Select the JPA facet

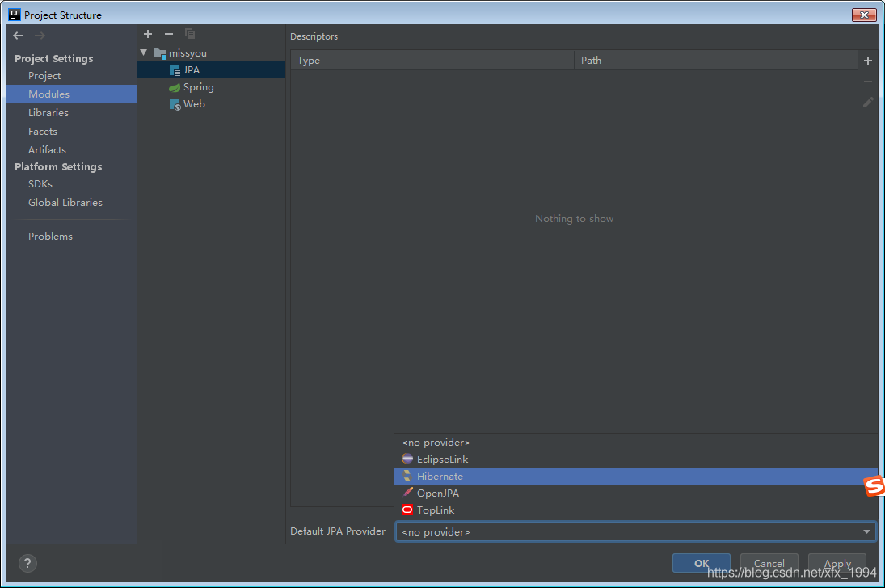[211, 70]
